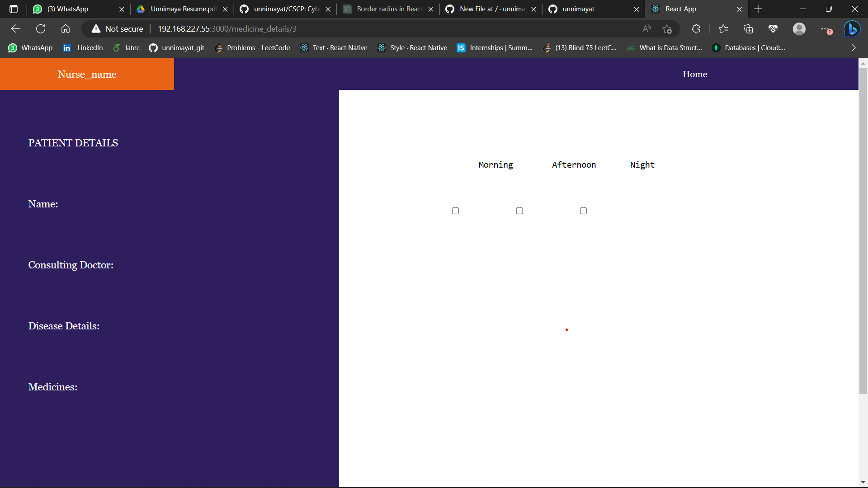This screenshot has width=868, height=488.
Task: Expand the bookmarks overflow chevron
Action: 854,47
